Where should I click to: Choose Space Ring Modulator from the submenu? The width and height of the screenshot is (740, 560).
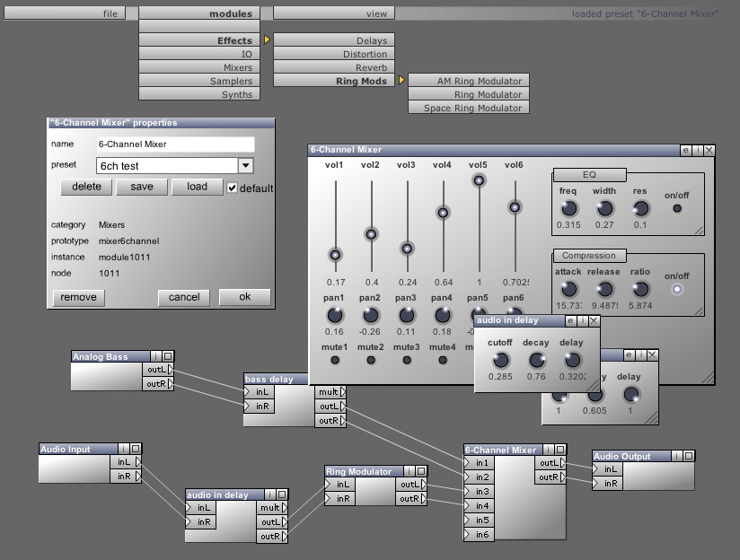pos(469,108)
